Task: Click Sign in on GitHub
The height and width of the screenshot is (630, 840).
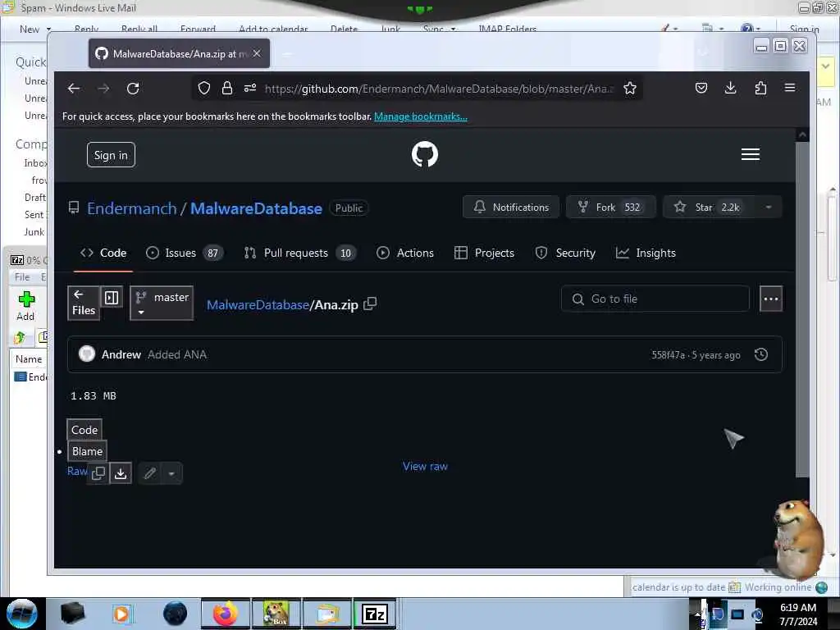Action: [111, 155]
